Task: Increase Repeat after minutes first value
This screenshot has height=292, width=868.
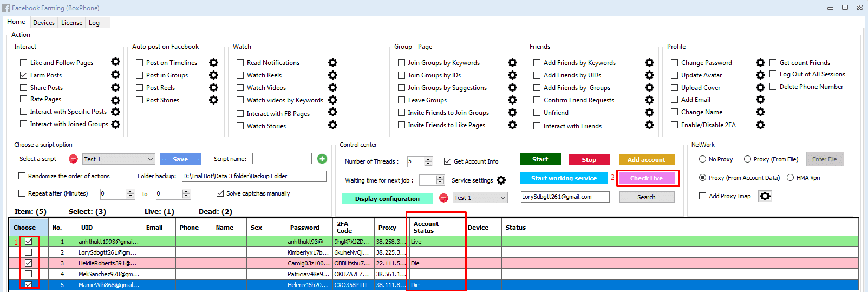Action: click(130, 191)
